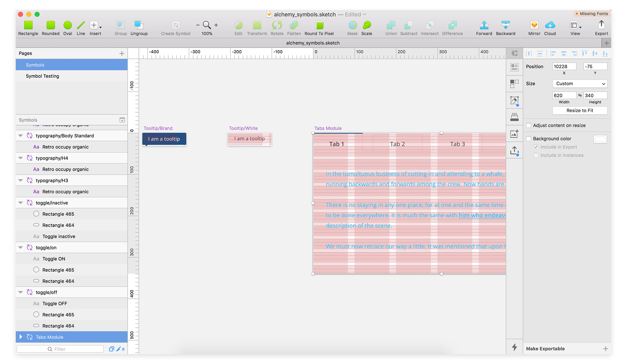The height and width of the screenshot is (364, 627).
Task: Move layer Forward in toolbar
Action: coord(484,25)
